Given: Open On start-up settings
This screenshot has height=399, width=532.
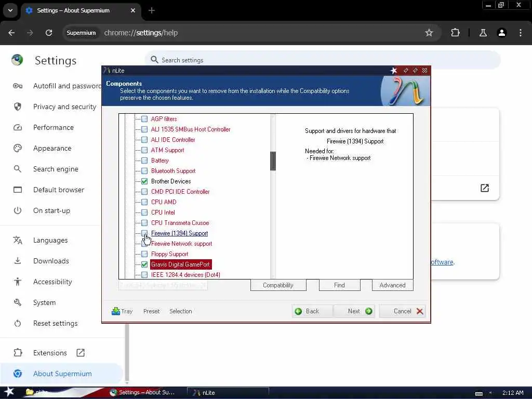Looking at the screenshot, I should click(42, 211).
